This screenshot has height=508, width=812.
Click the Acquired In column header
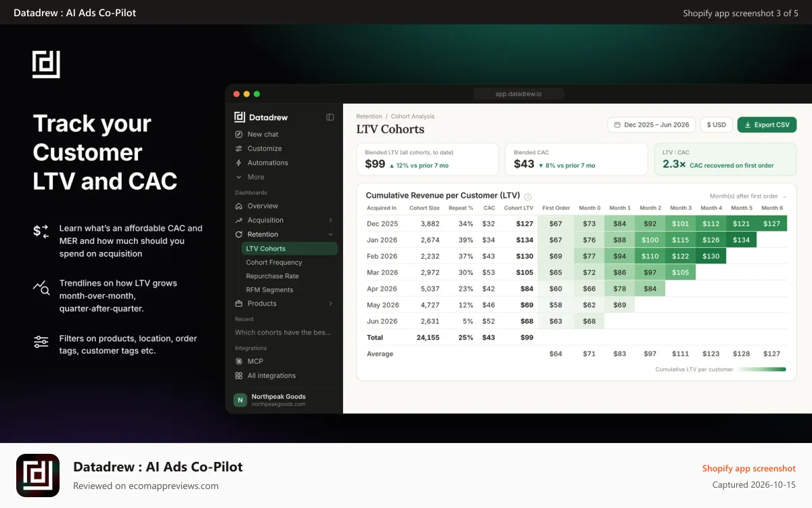382,208
